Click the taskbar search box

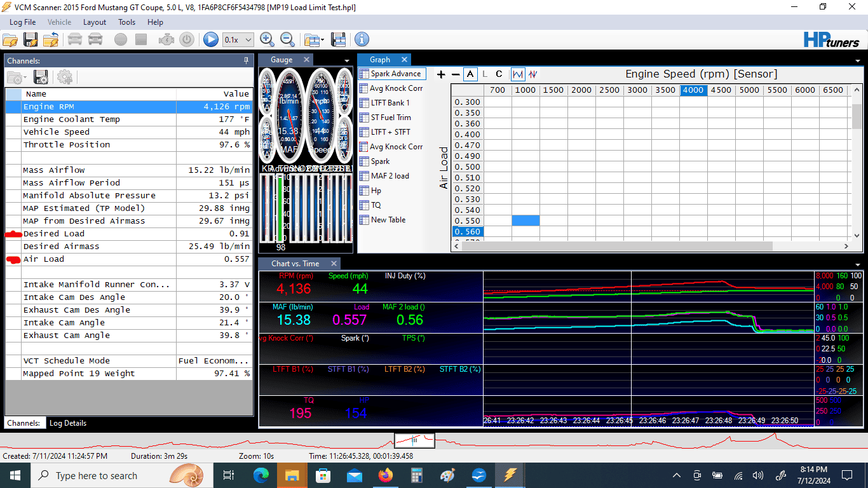coord(122,475)
